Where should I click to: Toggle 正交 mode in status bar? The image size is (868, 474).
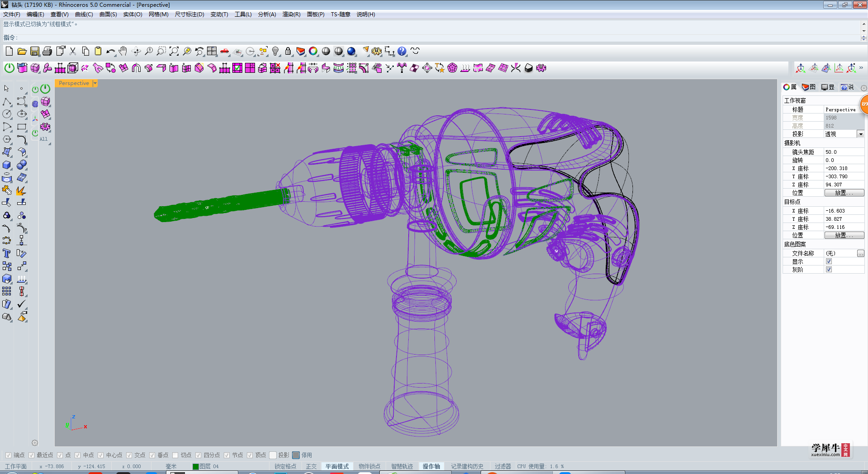click(x=311, y=466)
